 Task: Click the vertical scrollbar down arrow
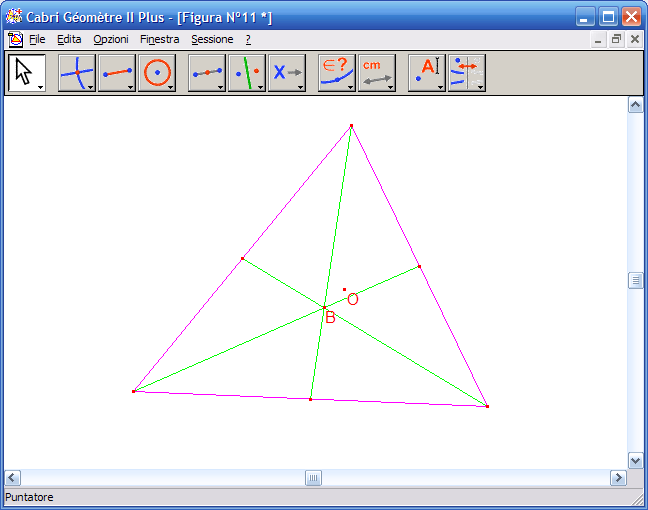pyautogui.click(x=635, y=460)
